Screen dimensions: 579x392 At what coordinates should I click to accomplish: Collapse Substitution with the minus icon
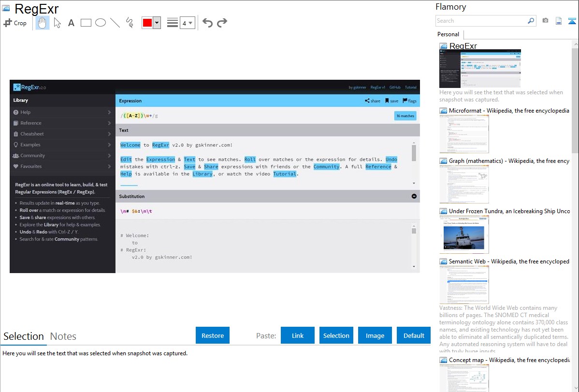(x=414, y=196)
